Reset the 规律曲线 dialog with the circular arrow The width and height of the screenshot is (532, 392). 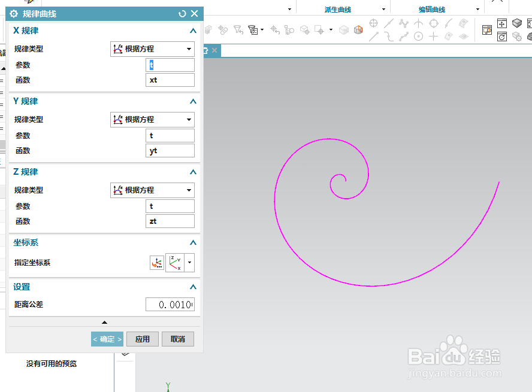182,14
